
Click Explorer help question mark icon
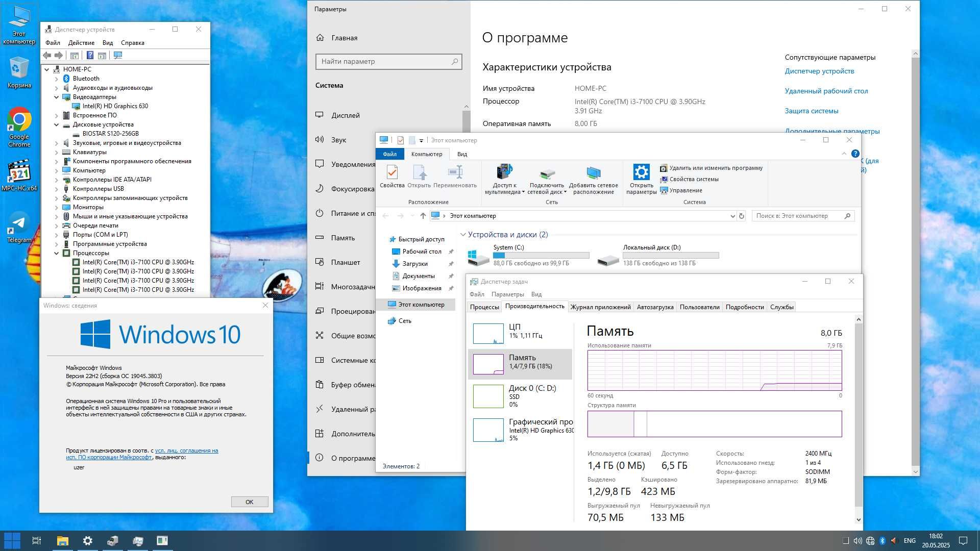click(x=855, y=154)
